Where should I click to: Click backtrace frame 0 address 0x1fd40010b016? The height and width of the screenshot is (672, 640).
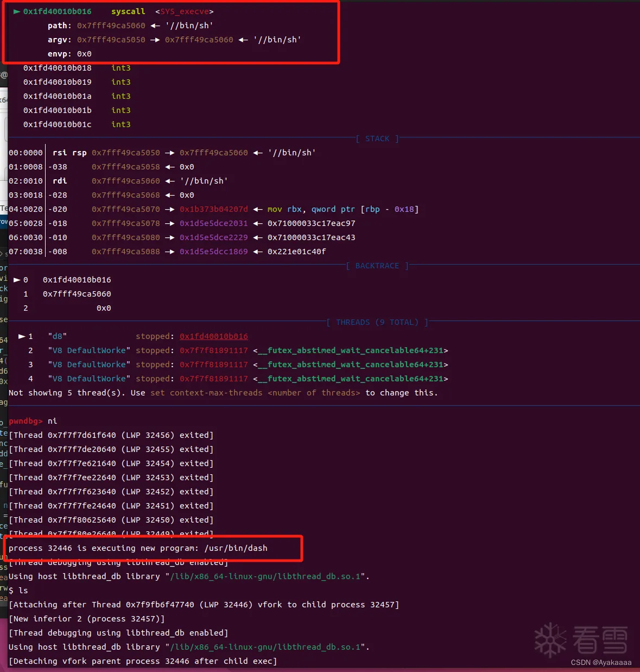coord(77,280)
